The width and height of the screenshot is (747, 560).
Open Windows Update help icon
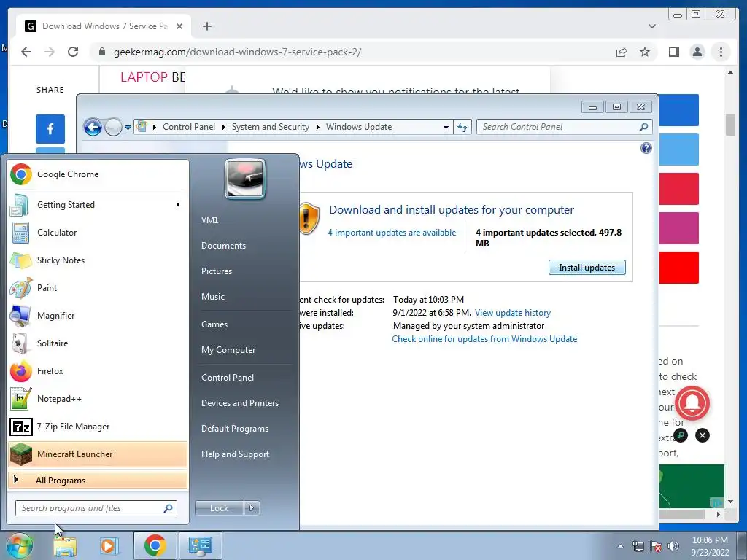(x=646, y=148)
